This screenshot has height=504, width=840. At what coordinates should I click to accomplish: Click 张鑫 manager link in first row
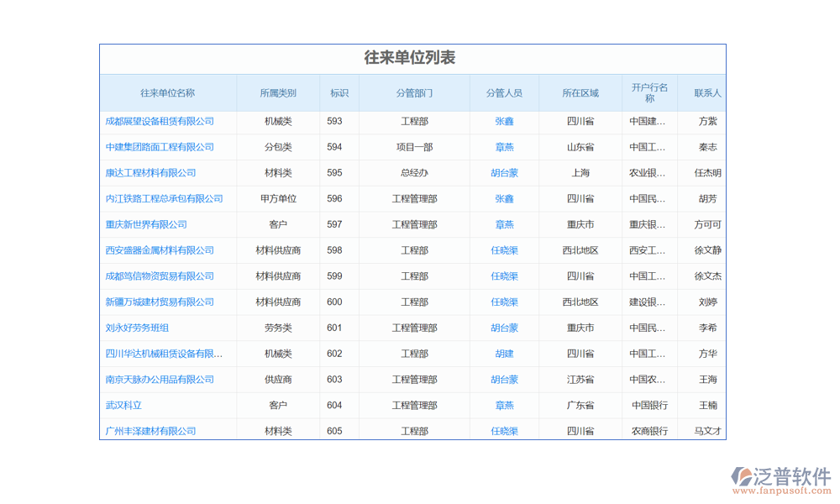504,121
